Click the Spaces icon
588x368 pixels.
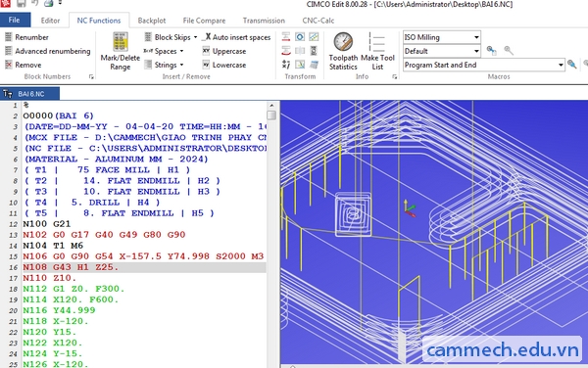pos(148,51)
